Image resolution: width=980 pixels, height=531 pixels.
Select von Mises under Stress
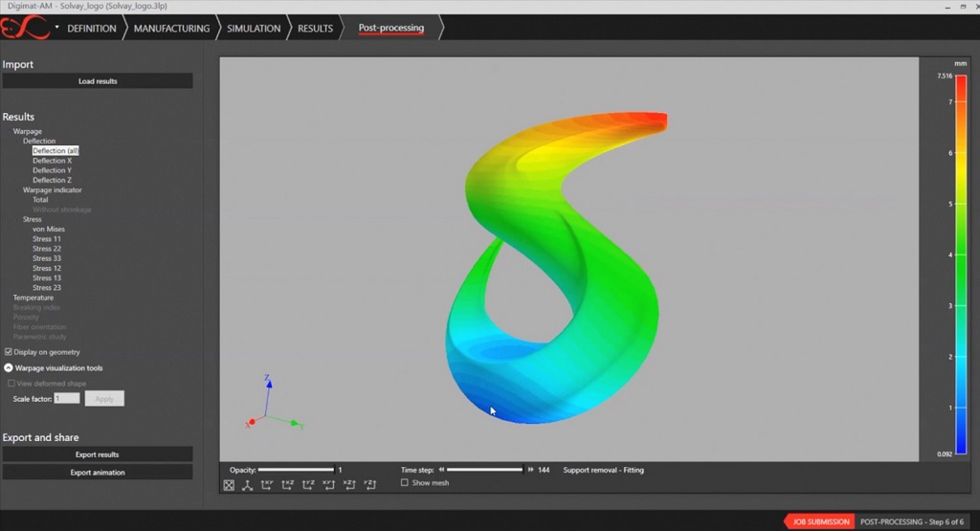tap(48, 229)
